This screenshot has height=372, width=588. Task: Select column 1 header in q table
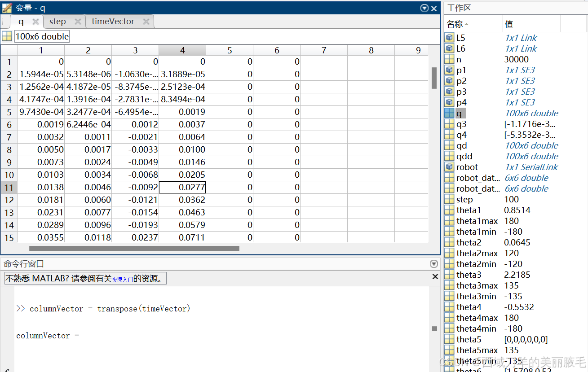pos(41,50)
